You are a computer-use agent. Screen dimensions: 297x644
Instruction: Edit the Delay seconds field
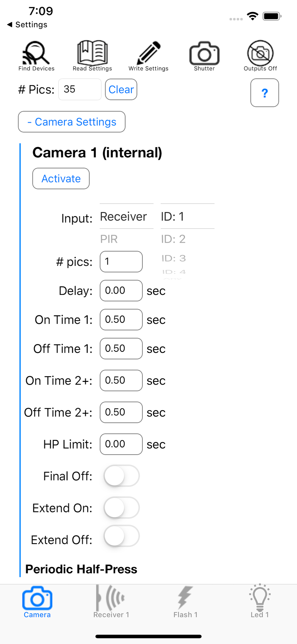tap(121, 290)
